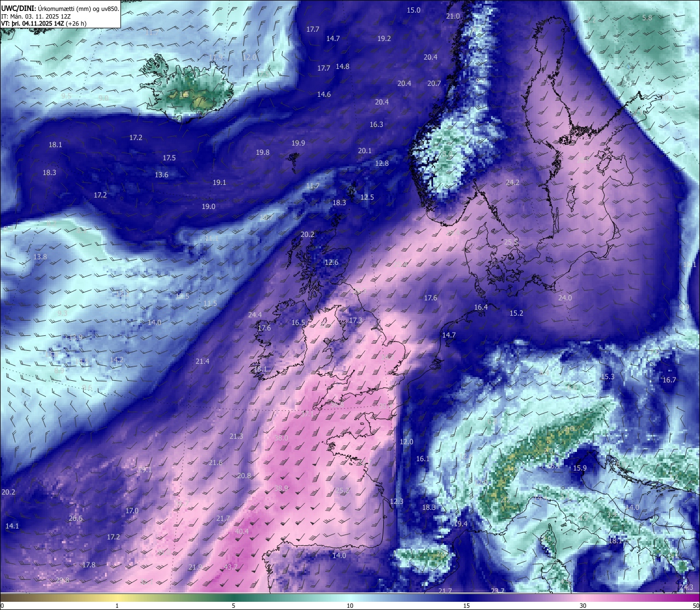Click the 17.5 value south of Iceland
Screen dimensions: 700x610
tap(169, 158)
